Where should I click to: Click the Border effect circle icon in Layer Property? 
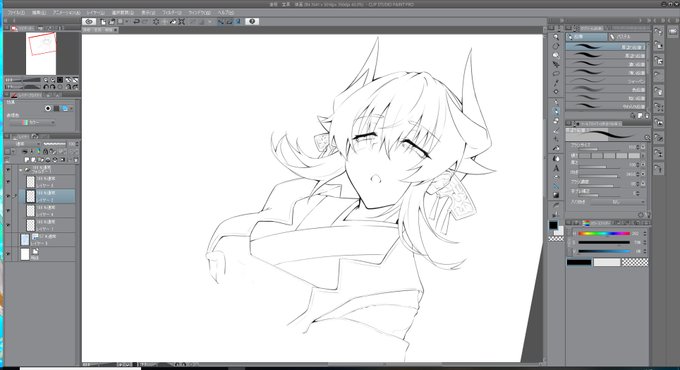point(48,108)
